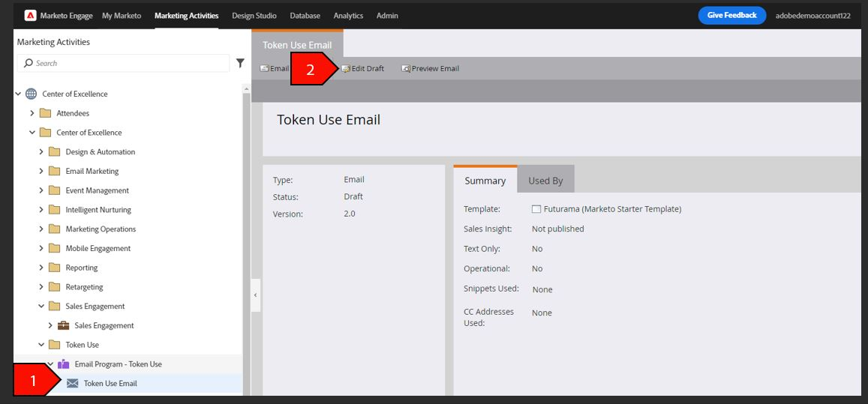This screenshot has width=868, height=404.
Task: Click the Mobile Engagement folder icon
Action: [x=54, y=249]
